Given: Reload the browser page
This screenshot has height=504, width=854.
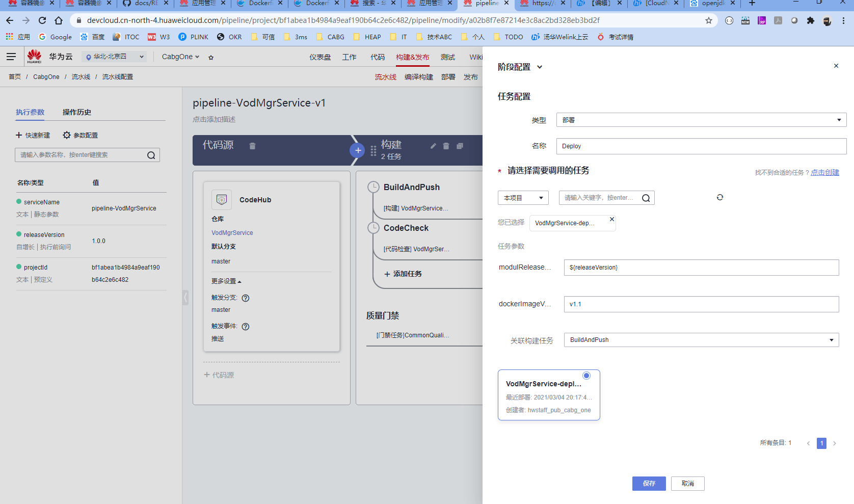Looking at the screenshot, I should tap(42, 20).
